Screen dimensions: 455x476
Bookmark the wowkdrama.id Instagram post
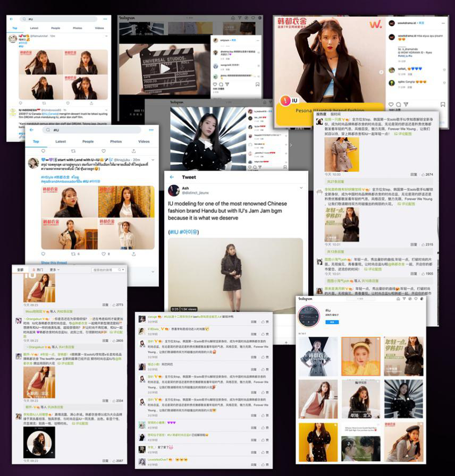click(x=444, y=105)
